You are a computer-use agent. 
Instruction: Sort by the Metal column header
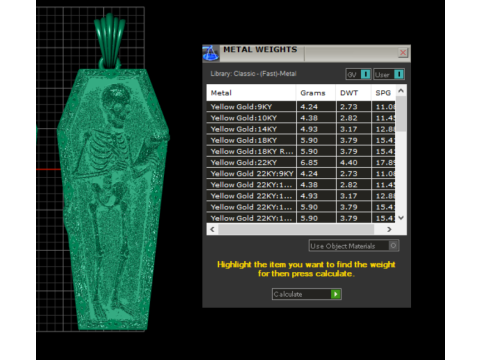click(x=251, y=93)
